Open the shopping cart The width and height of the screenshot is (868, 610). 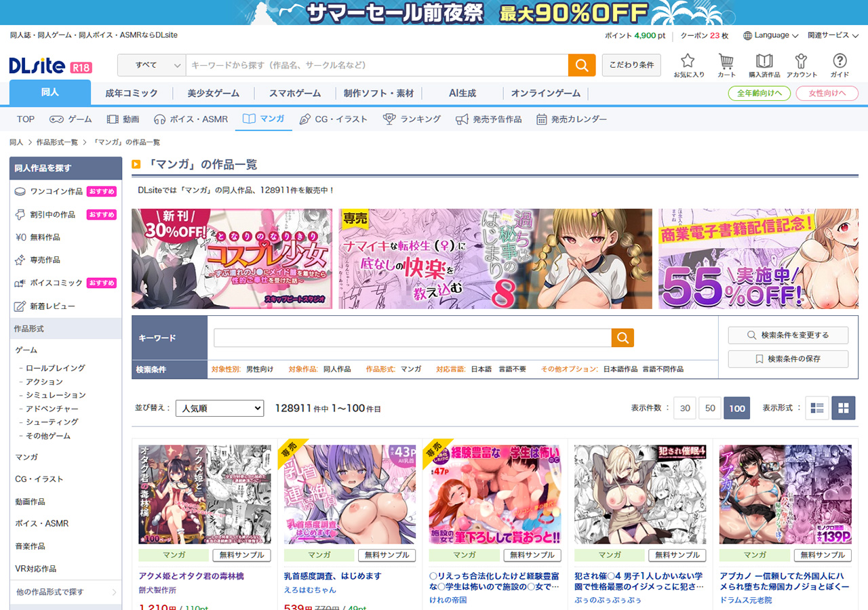click(x=726, y=65)
